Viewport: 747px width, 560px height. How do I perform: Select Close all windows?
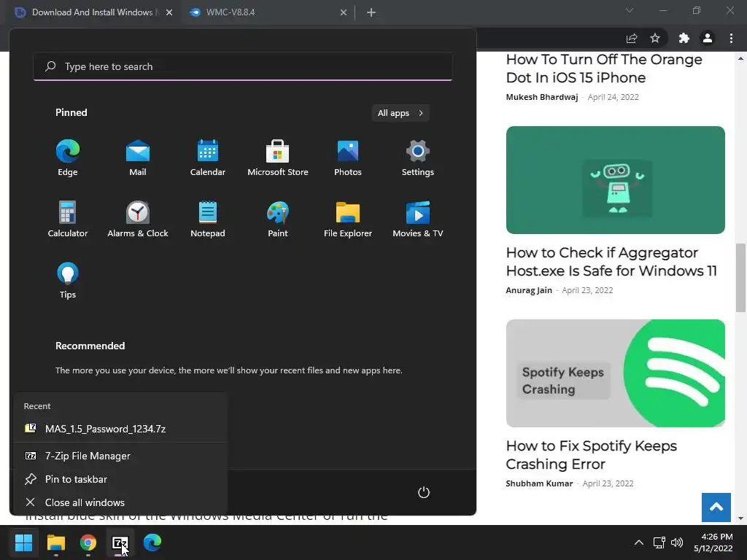pos(120,502)
